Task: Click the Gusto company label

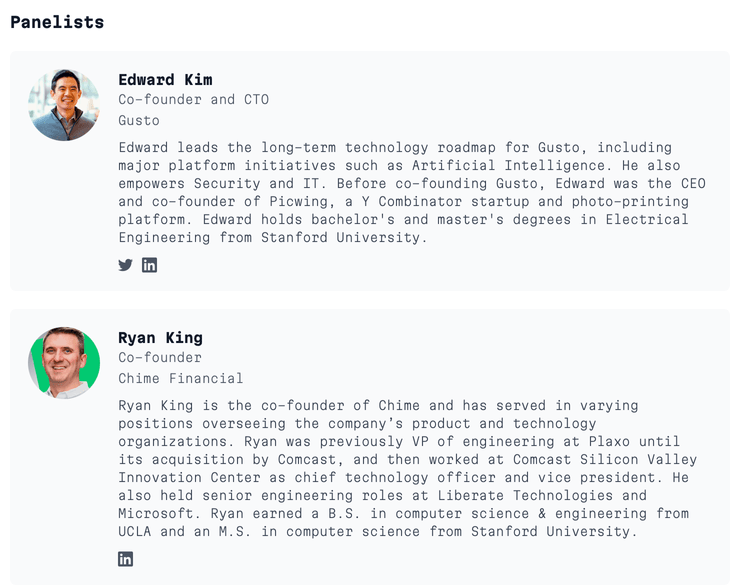Action: click(x=139, y=121)
